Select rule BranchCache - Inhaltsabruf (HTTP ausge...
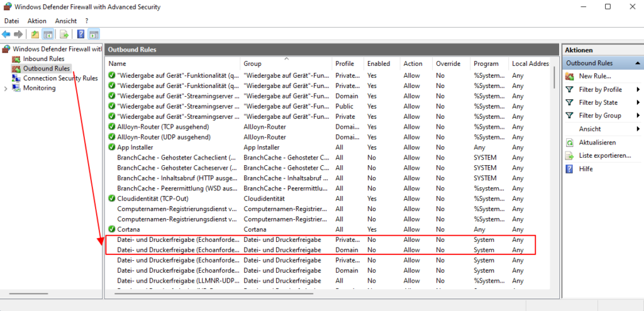 [177, 178]
